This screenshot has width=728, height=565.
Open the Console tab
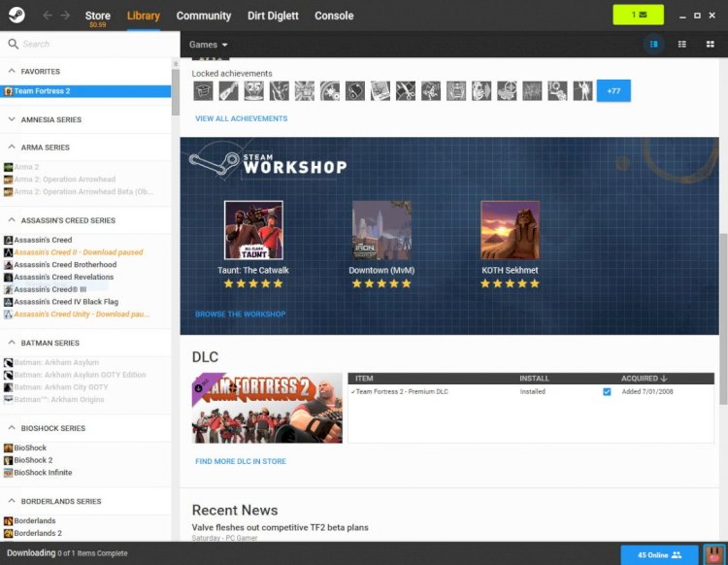click(334, 16)
